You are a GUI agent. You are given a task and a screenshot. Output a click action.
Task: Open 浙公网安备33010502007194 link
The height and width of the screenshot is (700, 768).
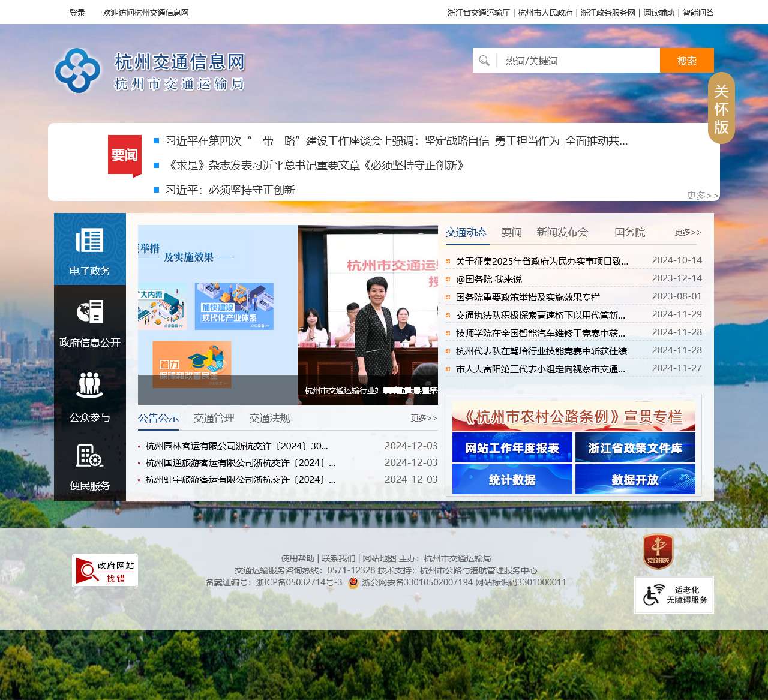(417, 582)
